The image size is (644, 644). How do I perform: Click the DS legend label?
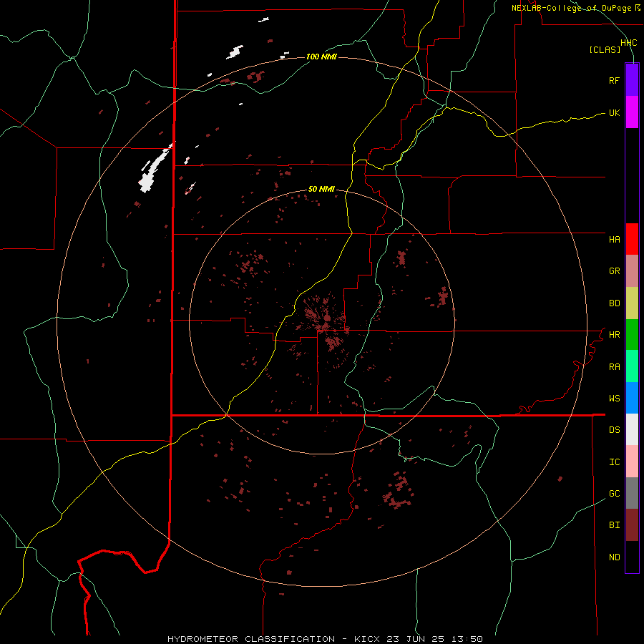[614, 430]
